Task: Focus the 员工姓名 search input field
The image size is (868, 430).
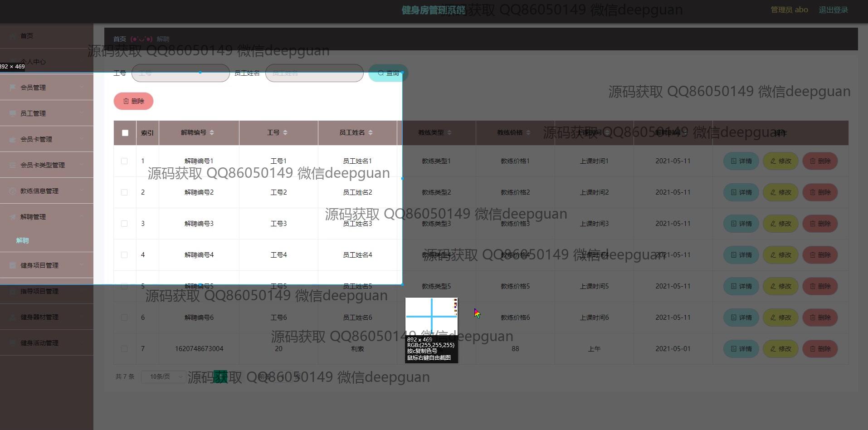Action: (314, 73)
